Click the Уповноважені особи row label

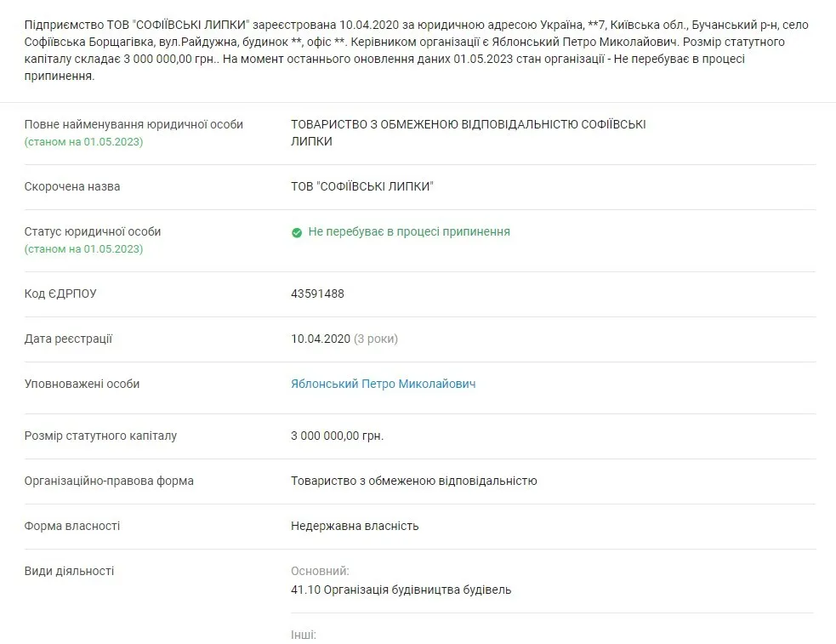point(82,385)
